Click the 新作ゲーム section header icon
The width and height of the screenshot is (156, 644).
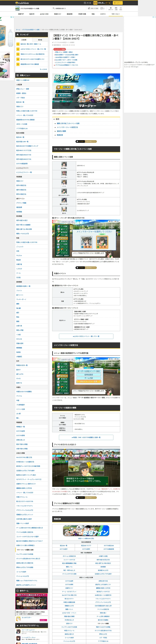17,591
